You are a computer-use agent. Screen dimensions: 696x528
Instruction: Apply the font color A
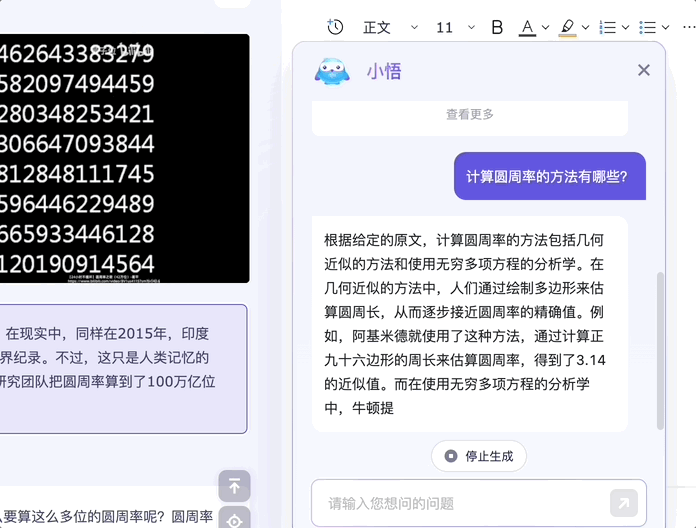(527, 28)
